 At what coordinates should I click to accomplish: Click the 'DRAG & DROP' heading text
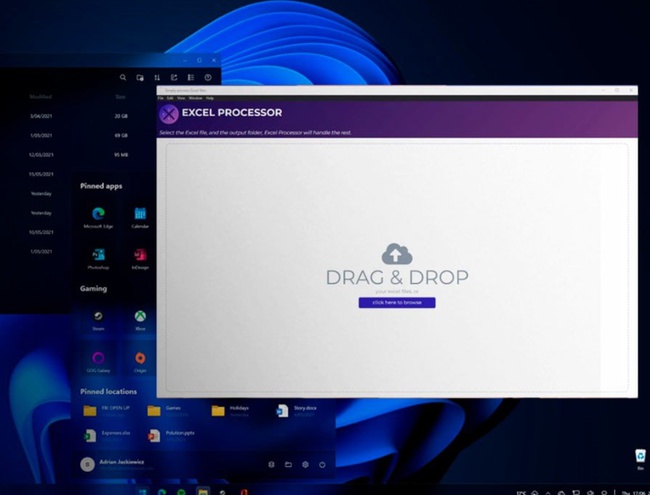397,277
